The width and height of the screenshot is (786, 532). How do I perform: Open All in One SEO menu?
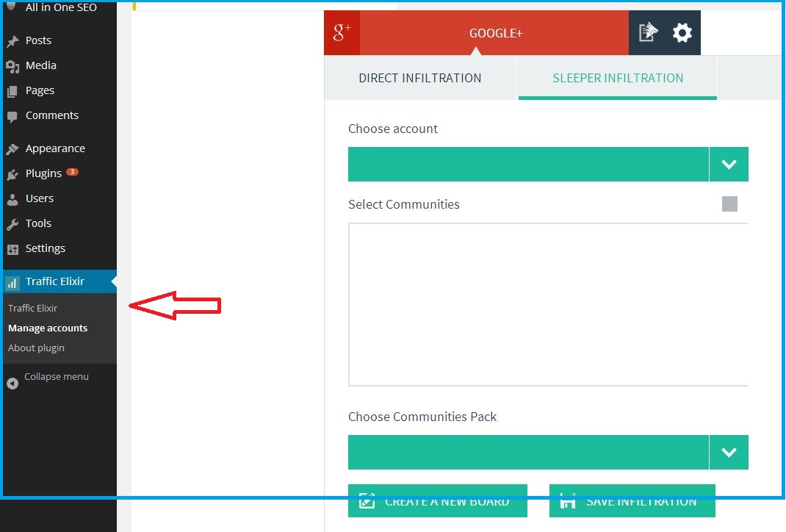pos(60,7)
